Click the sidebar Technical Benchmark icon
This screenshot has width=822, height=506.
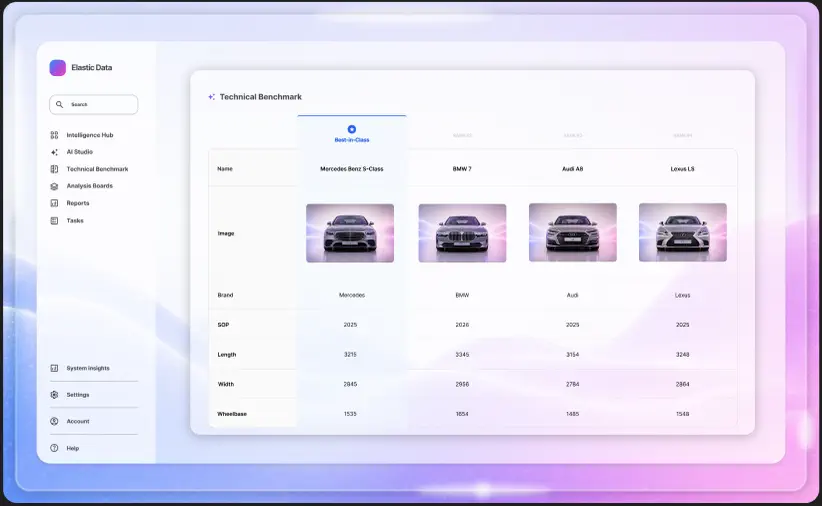(54, 169)
